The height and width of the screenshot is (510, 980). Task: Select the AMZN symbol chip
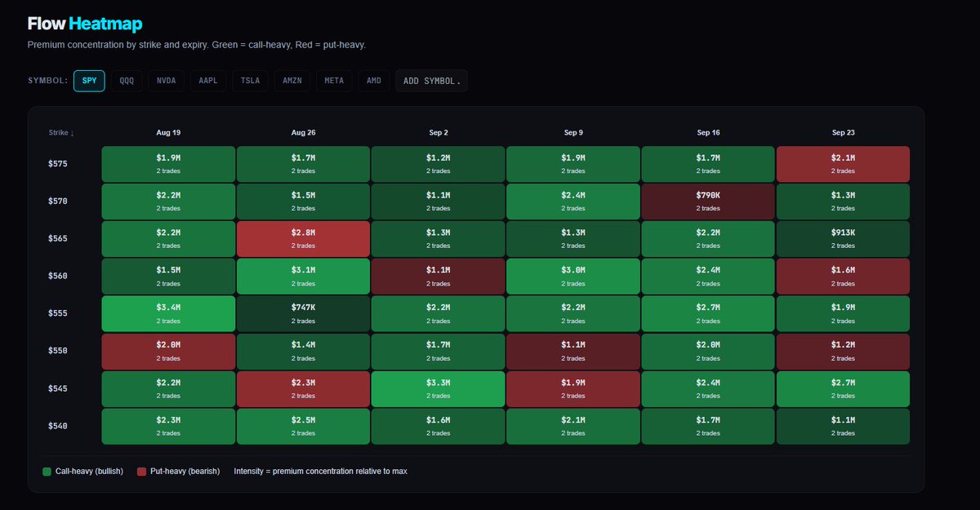[292, 81]
